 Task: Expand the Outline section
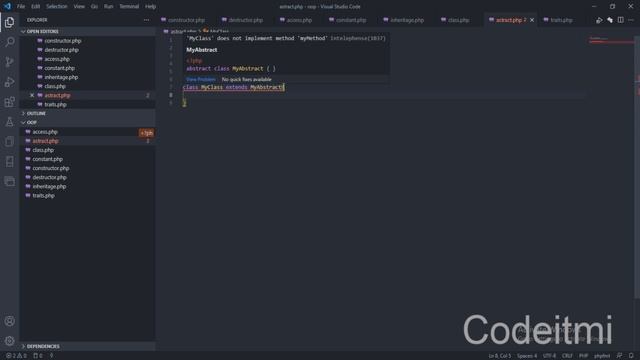coord(36,113)
